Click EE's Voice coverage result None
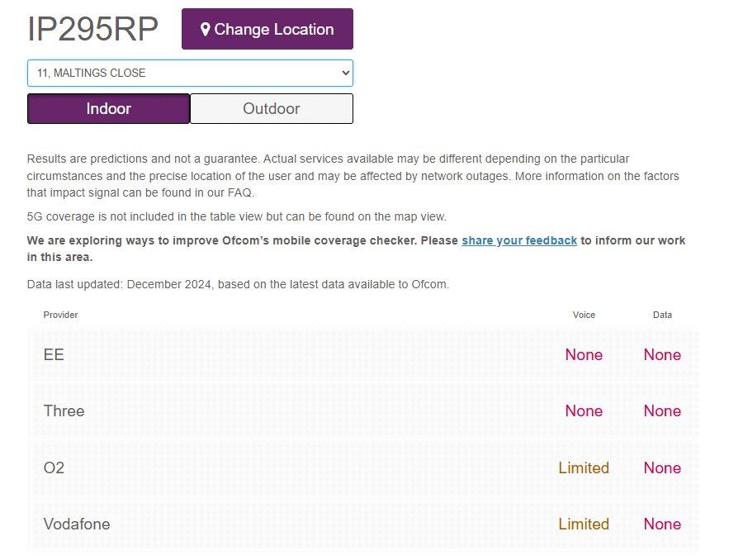The width and height of the screenshot is (729, 560). (584, 354)
